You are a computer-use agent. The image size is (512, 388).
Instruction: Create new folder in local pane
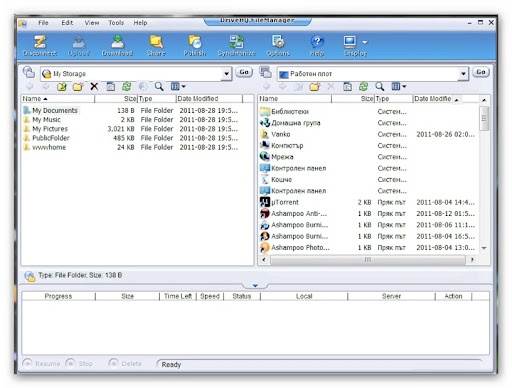(315, 87)
